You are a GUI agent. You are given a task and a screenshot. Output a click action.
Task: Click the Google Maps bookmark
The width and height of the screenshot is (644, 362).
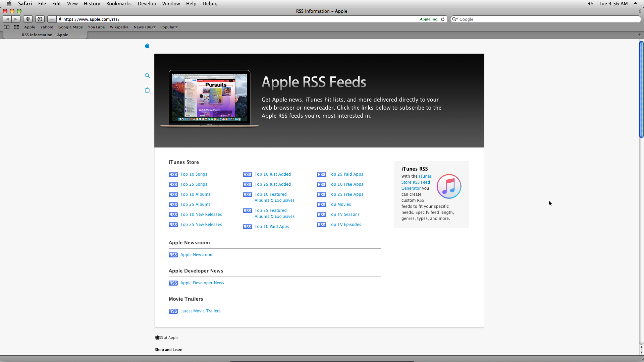70,27
